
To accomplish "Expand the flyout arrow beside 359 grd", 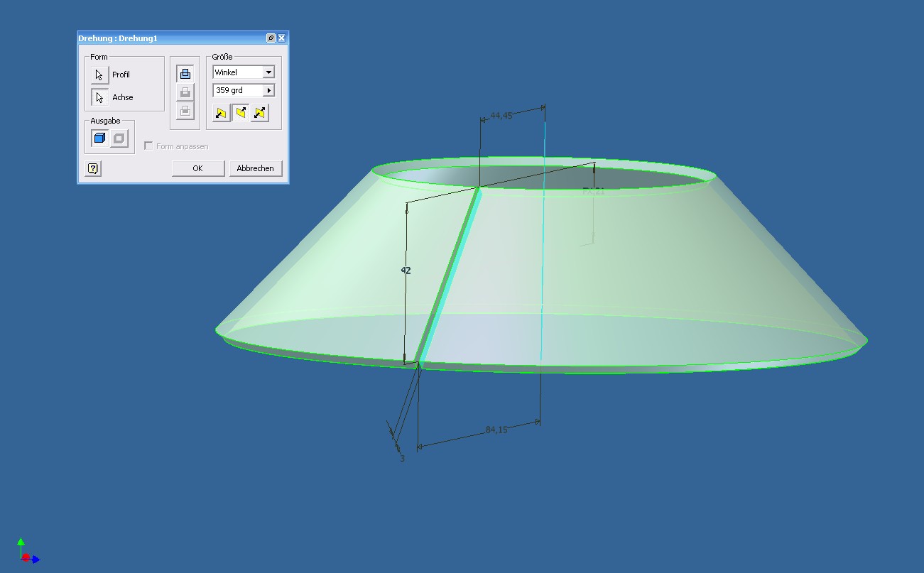I will click(x=268, y=91).
